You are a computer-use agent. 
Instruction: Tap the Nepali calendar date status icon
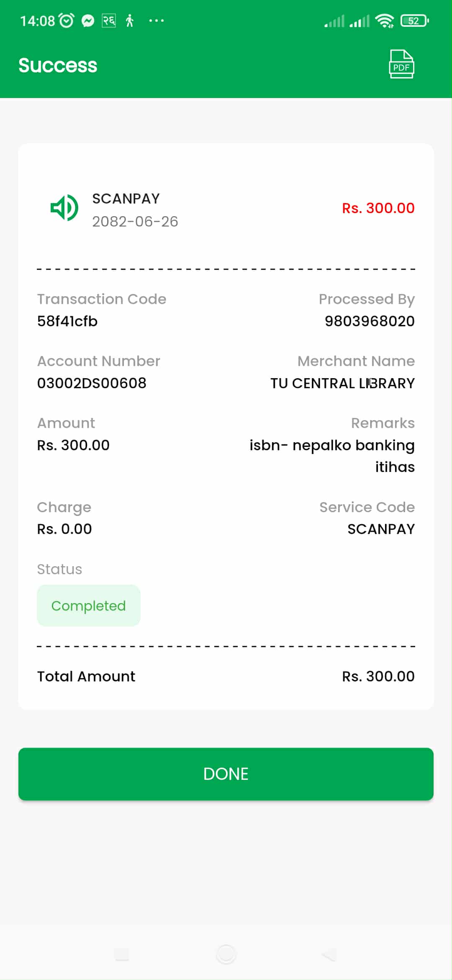[x=109, y=21]
